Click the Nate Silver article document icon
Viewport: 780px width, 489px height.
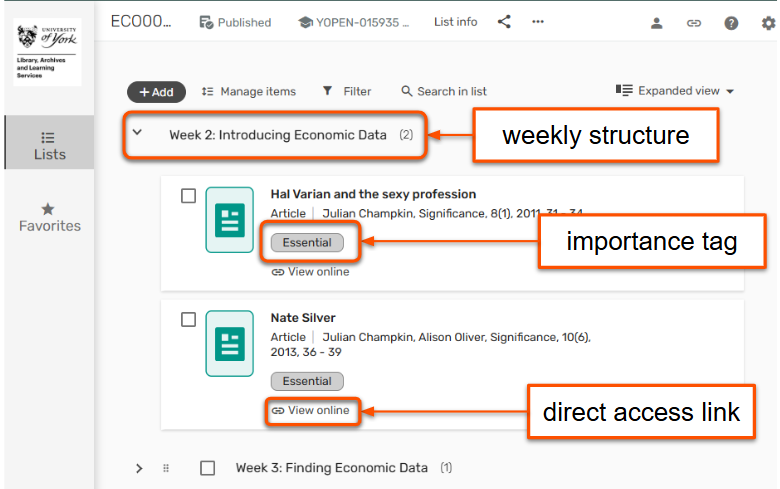click(x=230, y=343)
